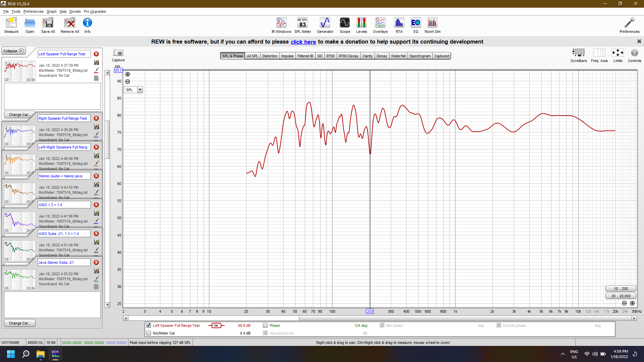This screenshot has width=644, height=362.
Task: Change trace color for Java Stereo Subs -21
Action: tap(96, 279)
